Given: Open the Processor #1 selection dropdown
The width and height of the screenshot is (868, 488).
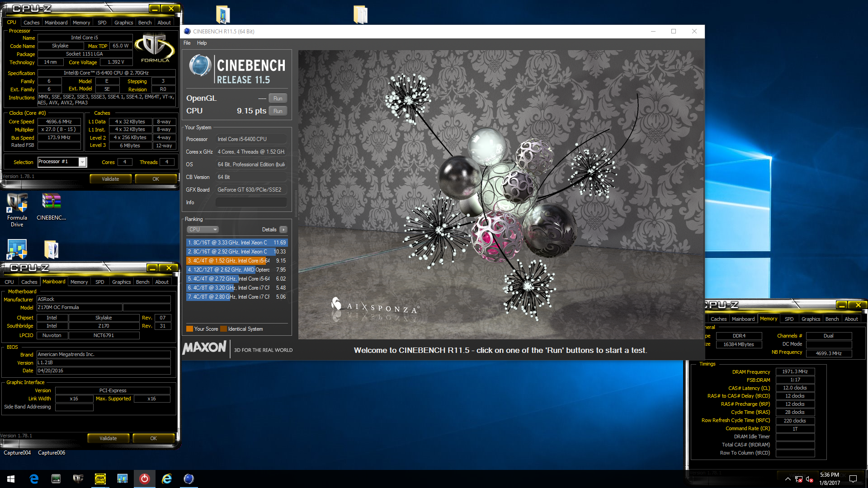Looking at the screenshot, I should click(x=82, y=162).
